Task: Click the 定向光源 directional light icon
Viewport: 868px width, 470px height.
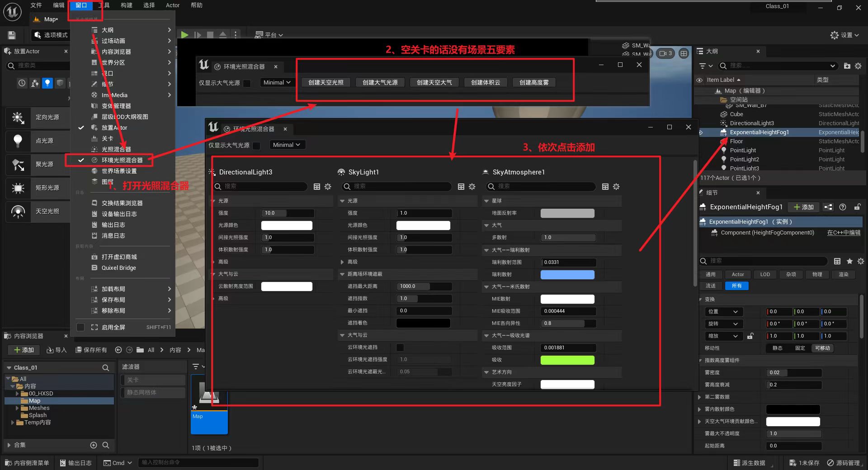Action: point(18,117)
